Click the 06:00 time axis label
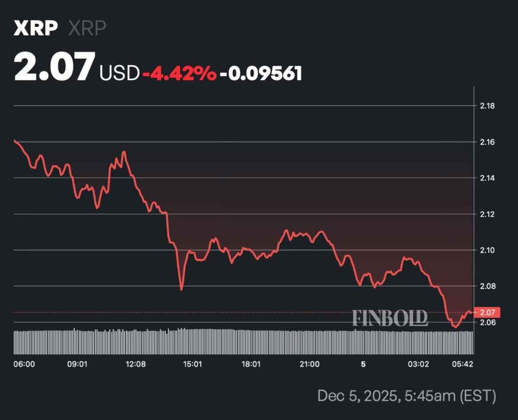Screen dimensions: 518x420 tap(24, 364)
